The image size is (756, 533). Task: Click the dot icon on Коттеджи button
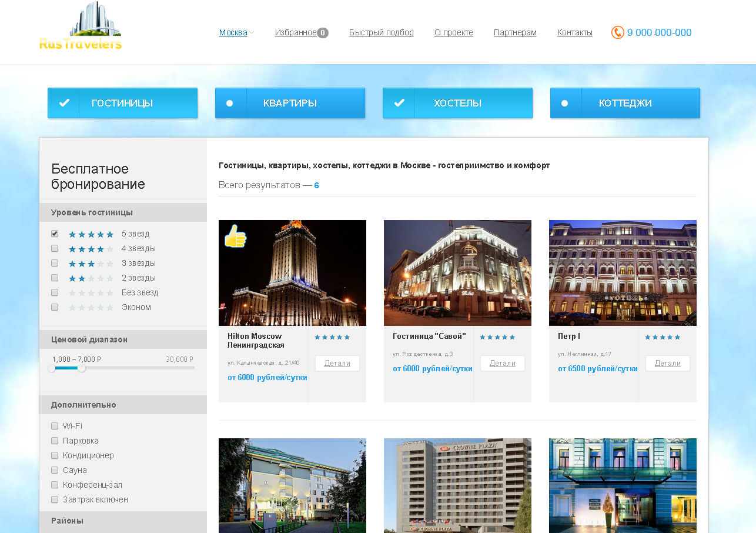point(565,103)
